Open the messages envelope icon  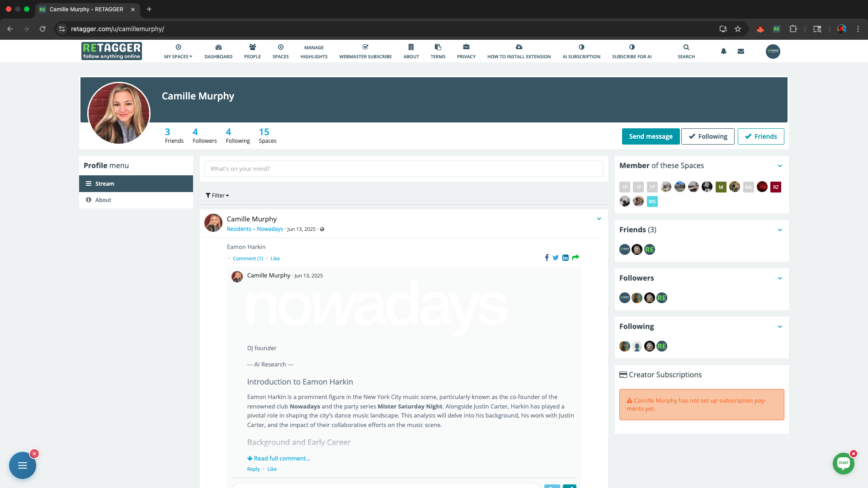(x=741, y=51)
